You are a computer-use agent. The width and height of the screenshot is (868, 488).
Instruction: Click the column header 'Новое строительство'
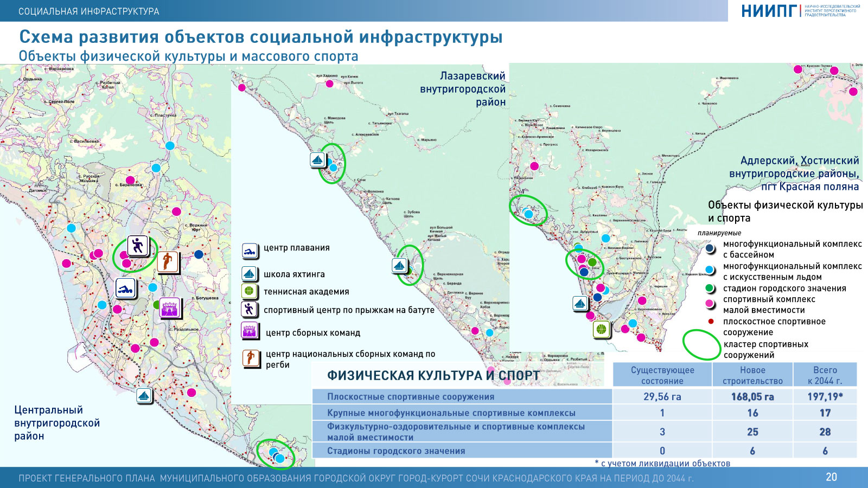[x=752, y=375]
